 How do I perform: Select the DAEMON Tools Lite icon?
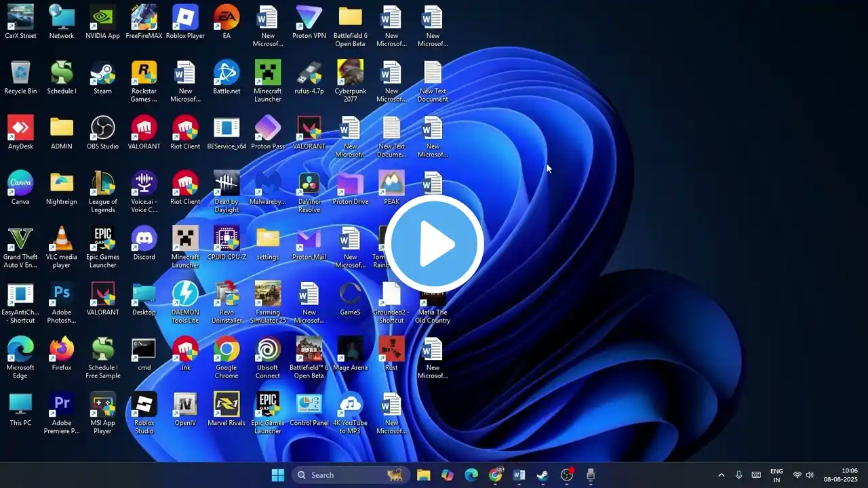(x=185, y=302)
